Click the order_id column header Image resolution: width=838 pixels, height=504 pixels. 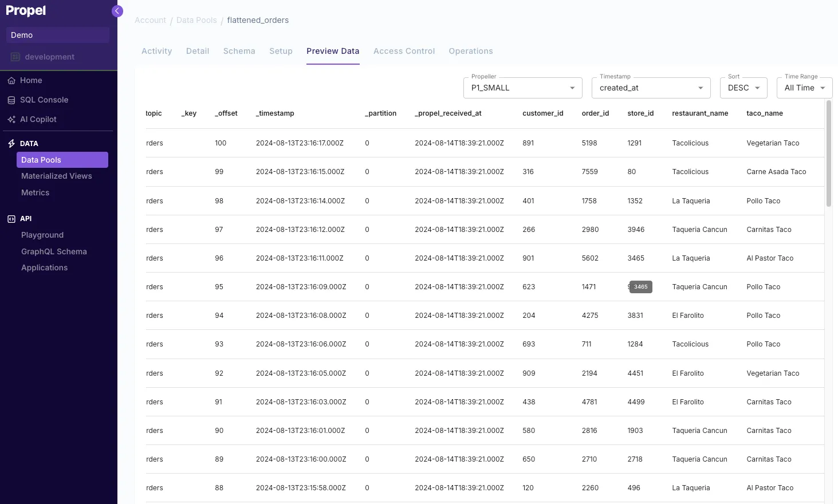click(595, 113)
